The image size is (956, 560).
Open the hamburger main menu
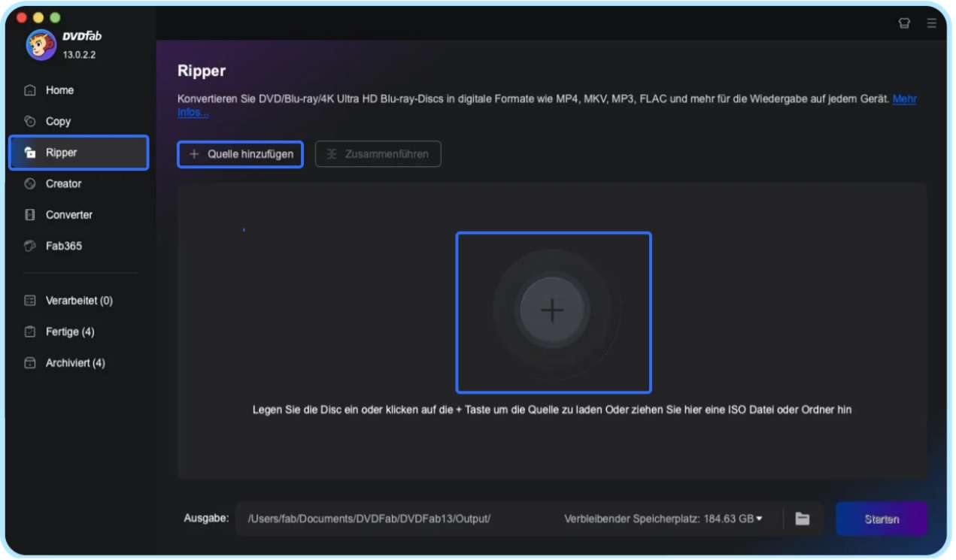[x=932, y=23]
